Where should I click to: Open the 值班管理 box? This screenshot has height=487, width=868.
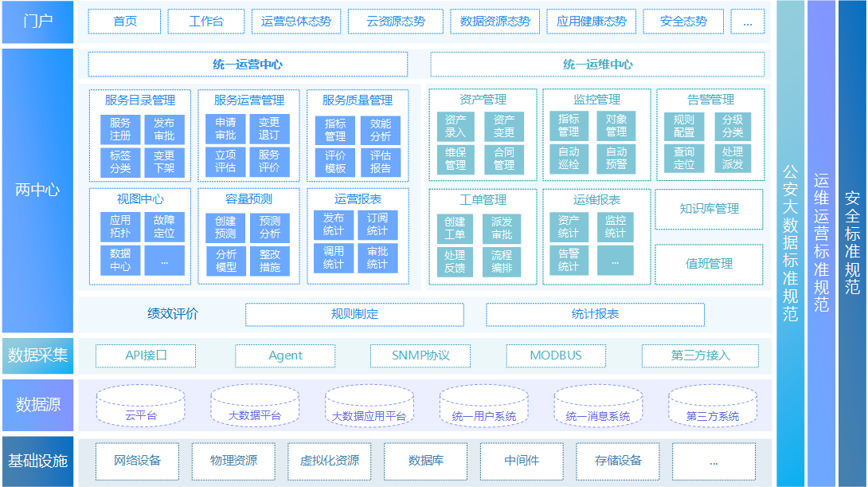pyautogui.click(x=709, y=264)
